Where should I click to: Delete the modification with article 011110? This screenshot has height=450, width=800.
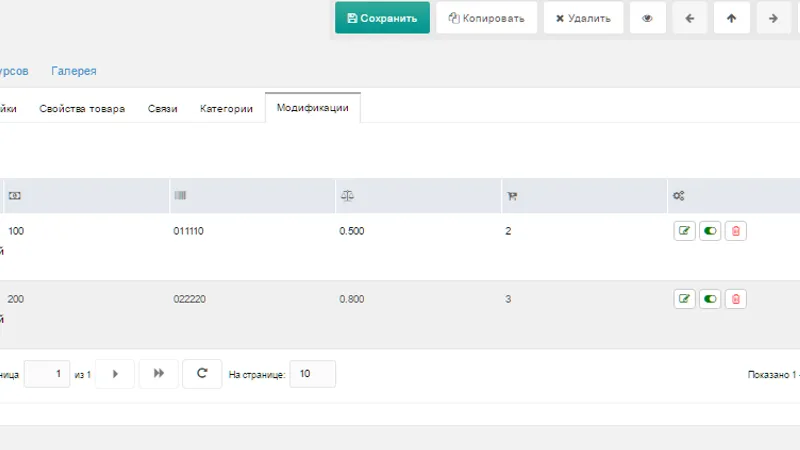click(x=735, y=231)
